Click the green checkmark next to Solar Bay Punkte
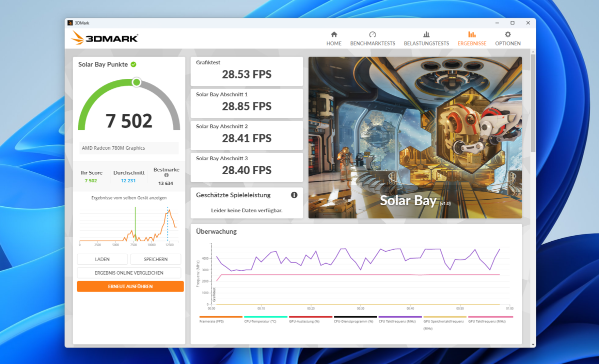This screenshot has width=599, height=364. pos(133,64)
